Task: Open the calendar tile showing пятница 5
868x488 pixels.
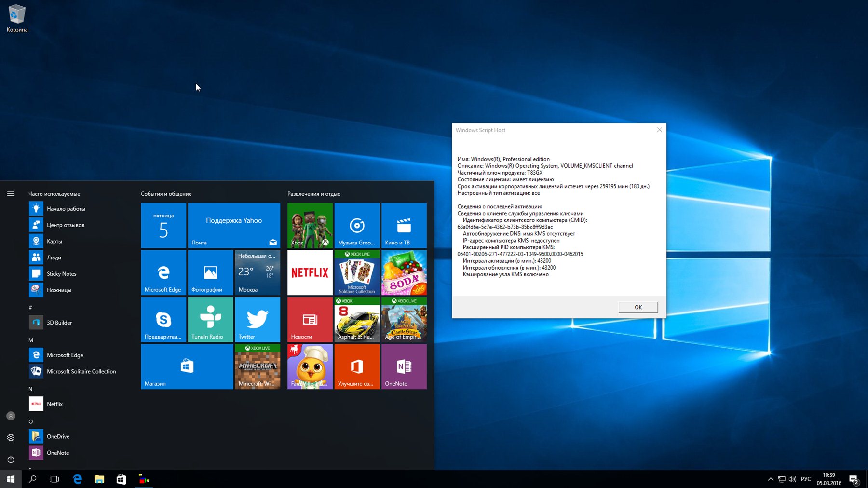Action: pyautogui.click(x=163, y=225)
